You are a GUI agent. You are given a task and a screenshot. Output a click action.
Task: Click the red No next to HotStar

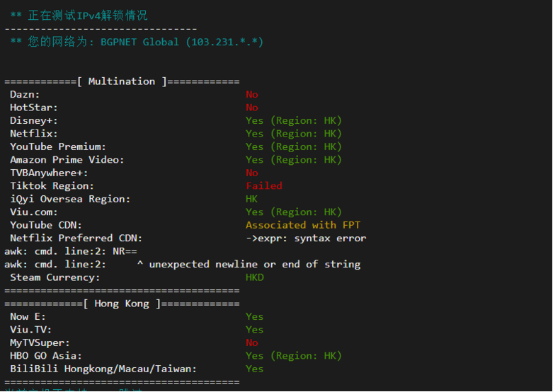(x=252, y=108)
